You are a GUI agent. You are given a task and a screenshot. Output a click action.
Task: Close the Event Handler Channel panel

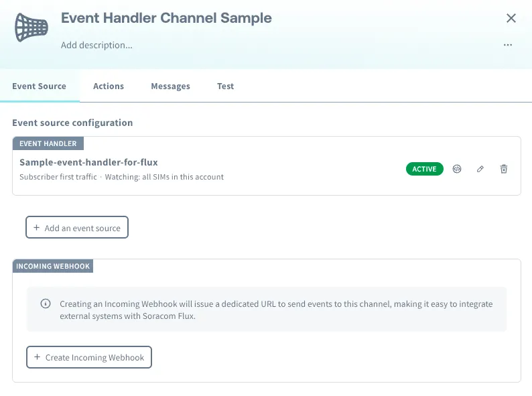point(511,18)
